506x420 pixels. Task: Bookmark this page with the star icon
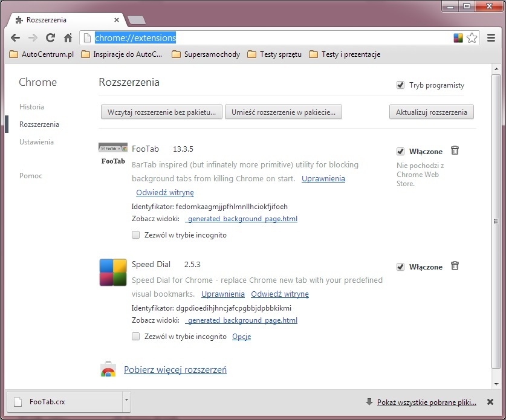[472, 38]
